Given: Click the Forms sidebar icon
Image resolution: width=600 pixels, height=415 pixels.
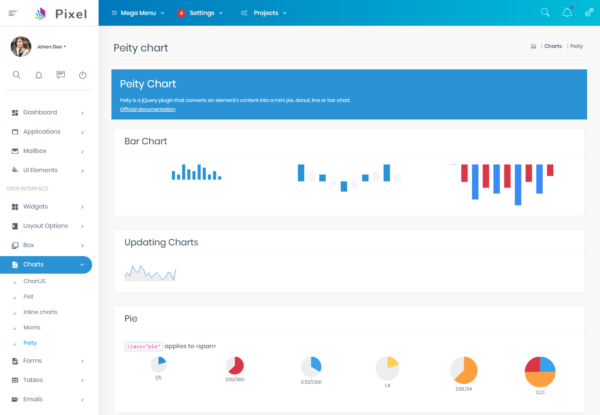Looking at the screenshot, I should click(x=15, y=361).
